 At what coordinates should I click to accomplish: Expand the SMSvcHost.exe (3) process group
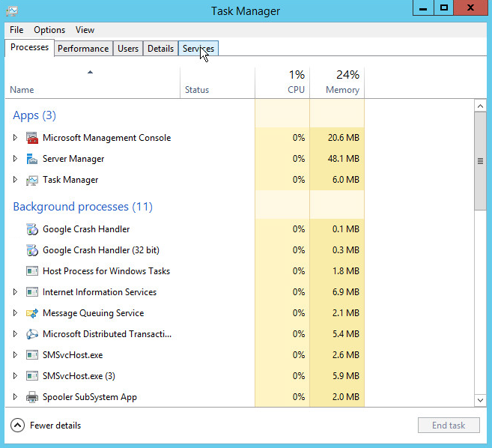point(15,376)
